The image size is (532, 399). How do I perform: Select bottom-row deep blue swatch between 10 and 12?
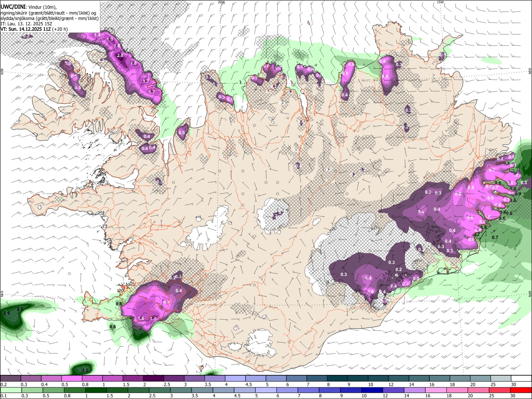(372, 390)
